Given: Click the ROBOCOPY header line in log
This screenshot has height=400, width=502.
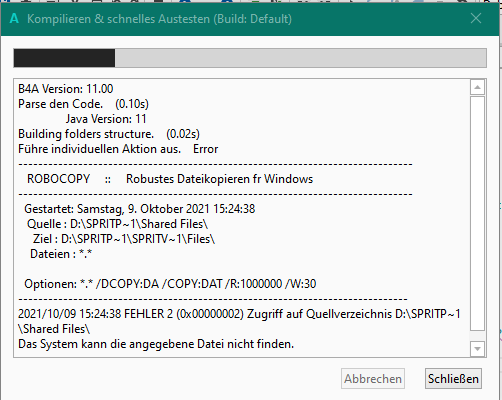Looking at the screenshot, I should tap(170, 179).
